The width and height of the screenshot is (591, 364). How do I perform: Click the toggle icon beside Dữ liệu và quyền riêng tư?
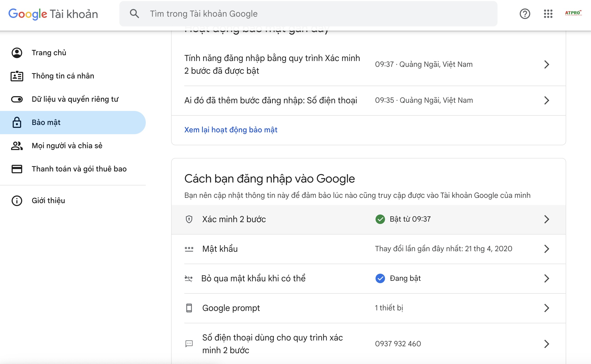pos(17,99)
